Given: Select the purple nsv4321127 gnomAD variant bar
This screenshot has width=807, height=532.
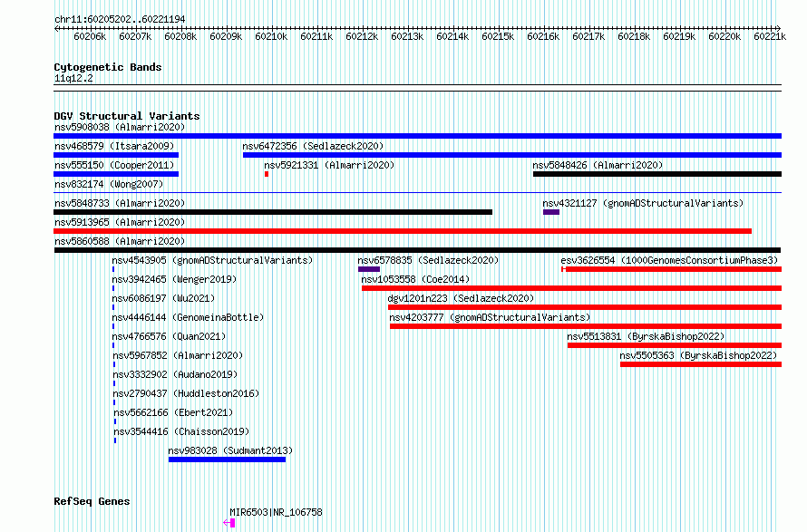Looking at the screenshot, I should click(551, 212).
